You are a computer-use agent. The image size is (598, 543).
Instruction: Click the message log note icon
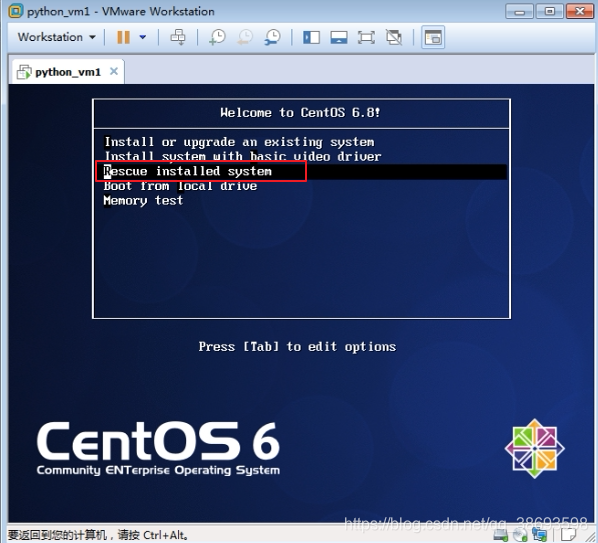click(568, 535)
